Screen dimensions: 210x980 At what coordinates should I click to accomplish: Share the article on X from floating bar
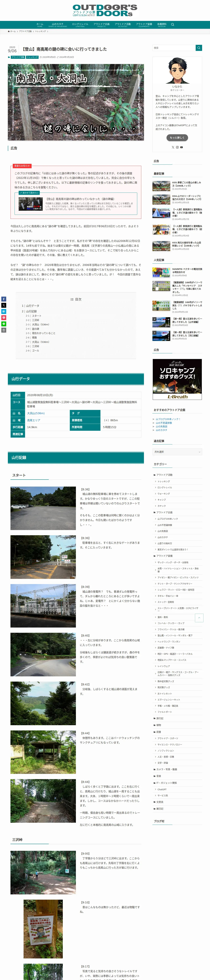(x=4, y=305)
